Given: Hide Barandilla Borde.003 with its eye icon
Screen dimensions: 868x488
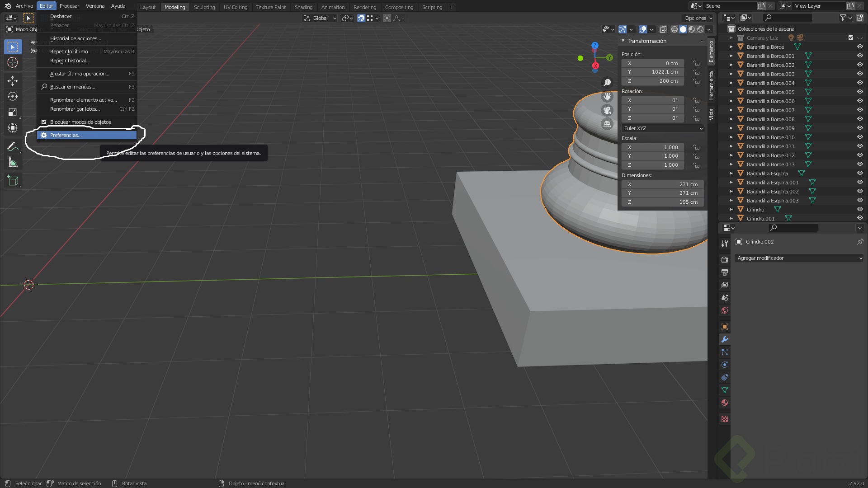Looking at the screenshot, I should point(859,74).
